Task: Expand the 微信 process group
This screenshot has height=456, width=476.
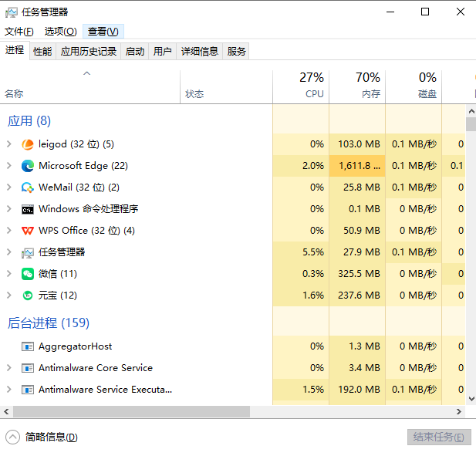Action: point(9,274)
